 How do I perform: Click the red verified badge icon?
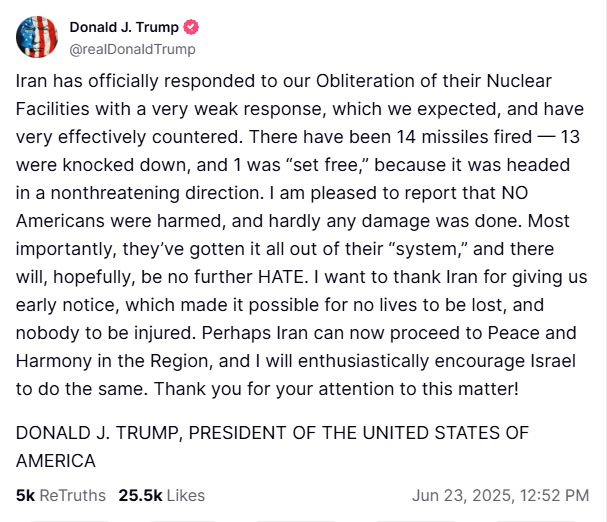(x=191, y=27)
